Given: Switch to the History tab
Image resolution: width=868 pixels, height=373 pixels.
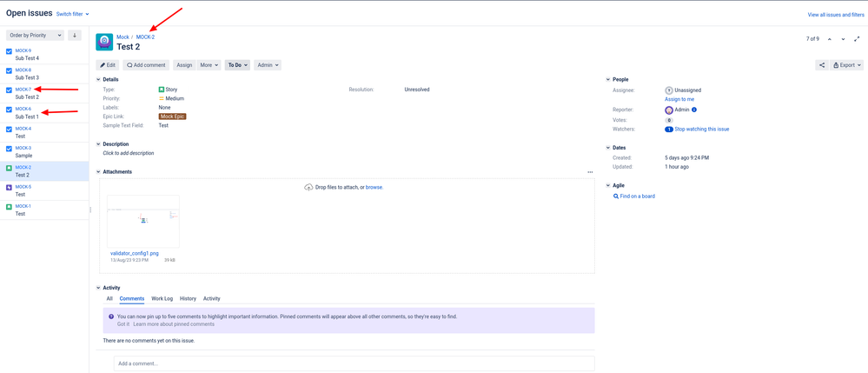Looking at the screenshot, I should coord(189,299).
